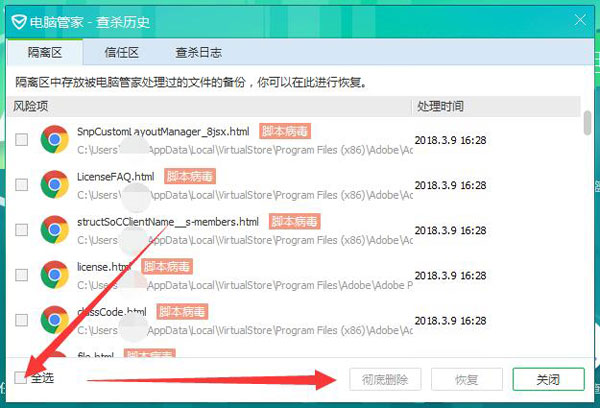Check the box for license.html
The width and height of the screenshot is (600, 408).
[21, 275]
